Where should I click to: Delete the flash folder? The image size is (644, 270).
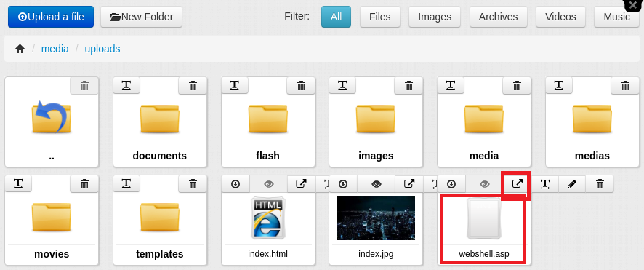301,85
